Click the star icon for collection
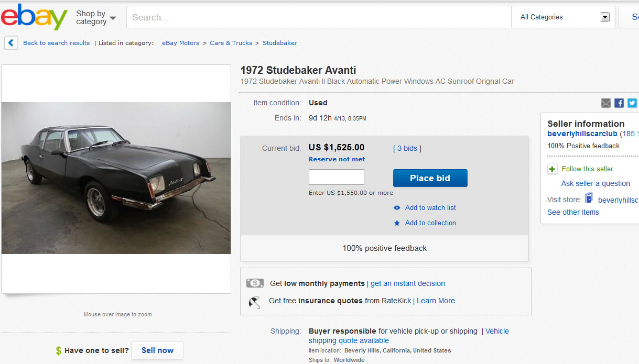This screenshot has width=639, height=364. [x=397, y=223]
